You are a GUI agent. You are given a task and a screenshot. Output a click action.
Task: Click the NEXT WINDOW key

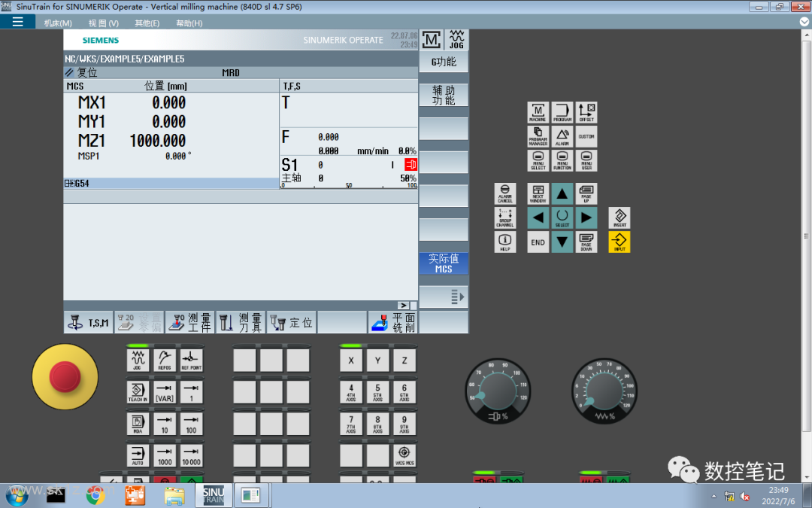point(538,193)
